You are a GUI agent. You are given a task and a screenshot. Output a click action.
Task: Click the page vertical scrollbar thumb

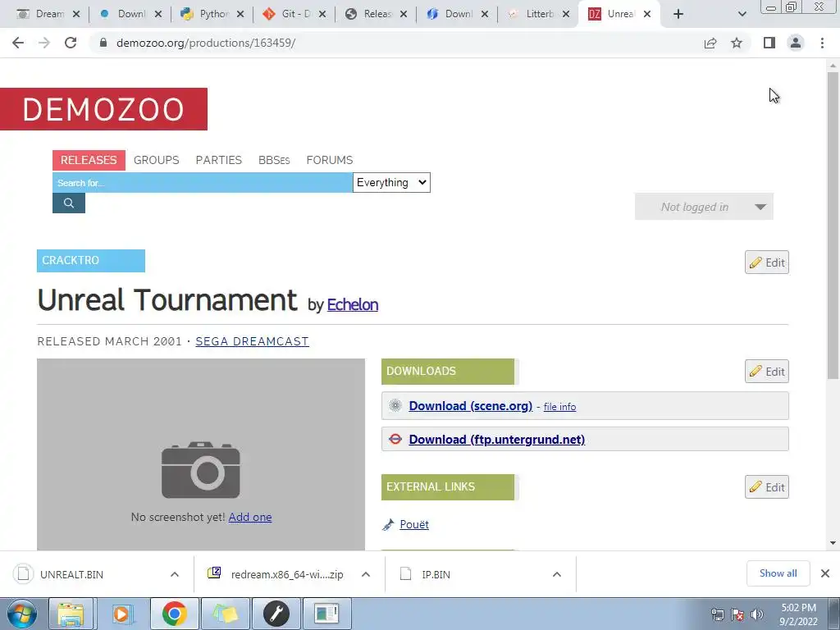pos(833,225)
